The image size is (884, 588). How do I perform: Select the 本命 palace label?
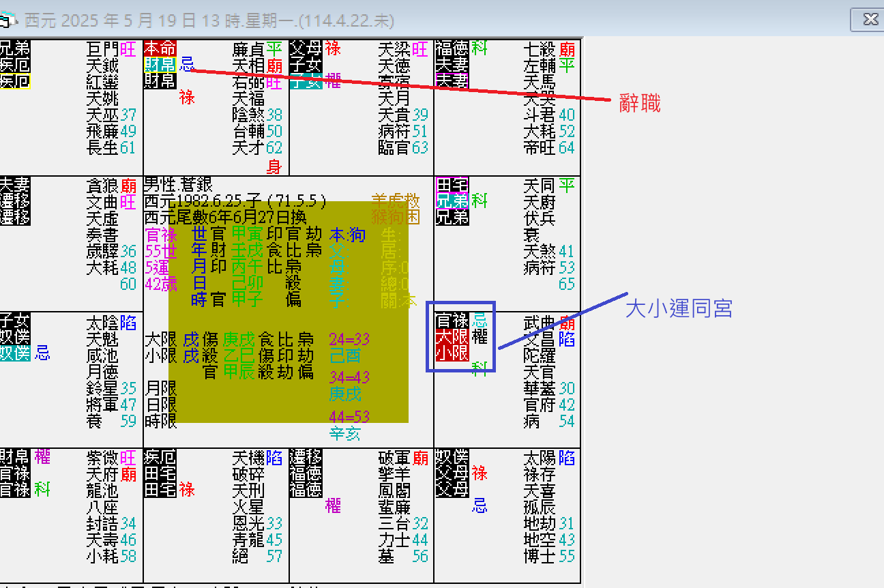pyautogui.click(x=160, y=48)
